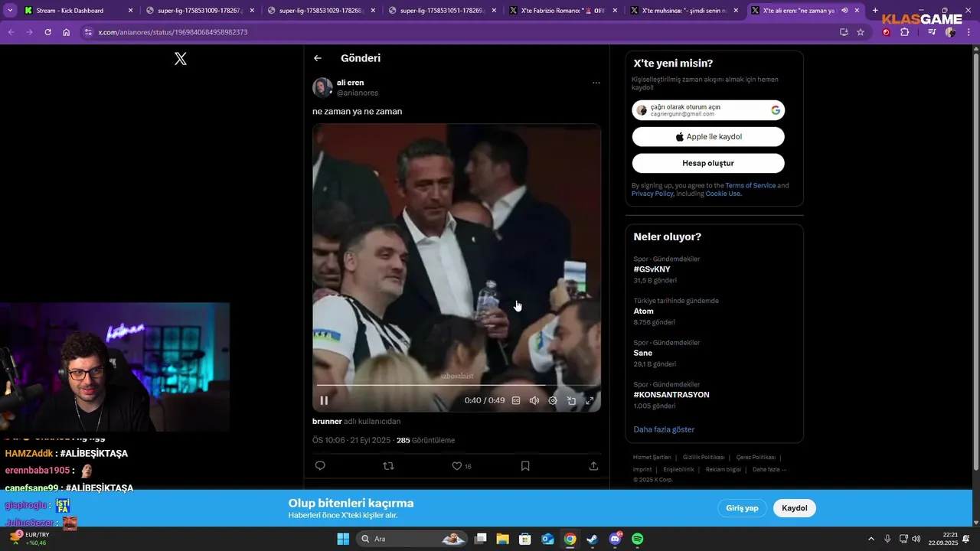Open Spotify from the taskbar
Viewport: 980px width, 551px height.
[x=637, y=539]
